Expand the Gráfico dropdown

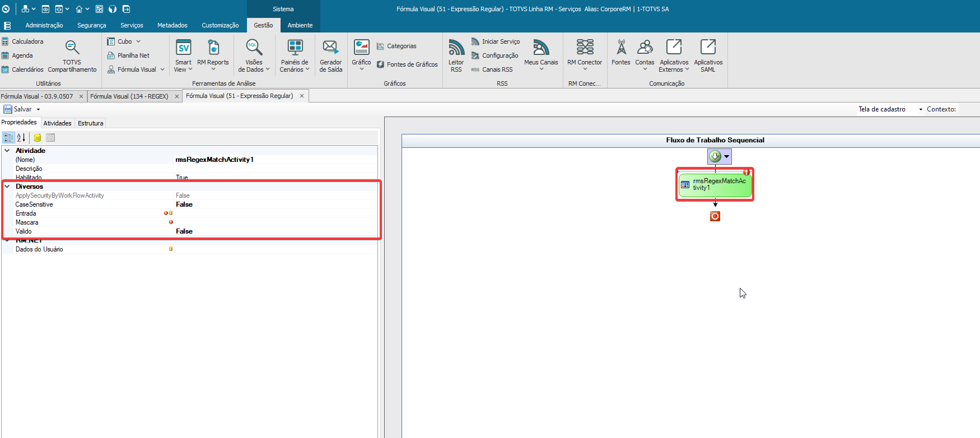pyautogui.click(x=362, y=69)
